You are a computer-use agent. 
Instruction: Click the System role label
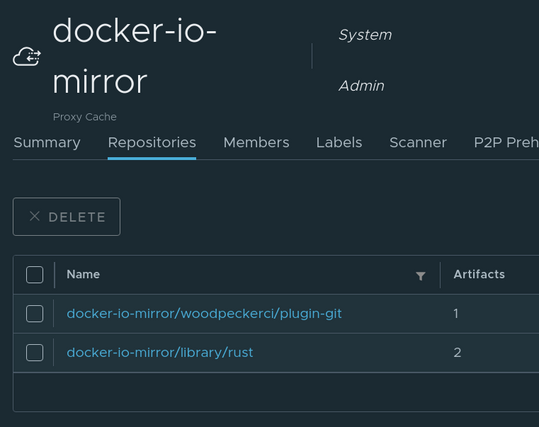[365, 35]
